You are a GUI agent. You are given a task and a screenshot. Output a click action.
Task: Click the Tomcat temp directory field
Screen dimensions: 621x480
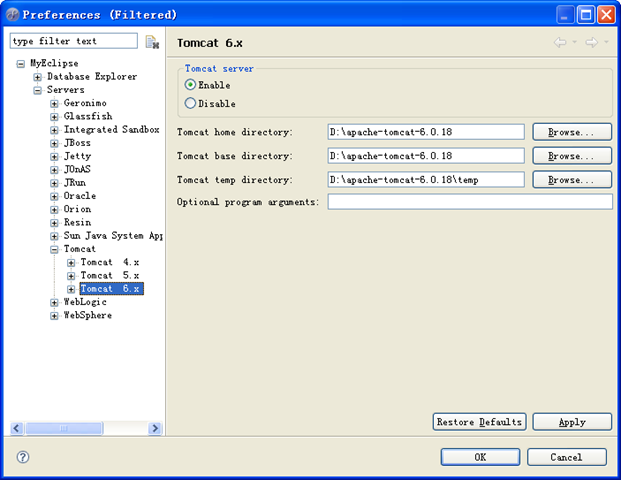pos(426,179)
